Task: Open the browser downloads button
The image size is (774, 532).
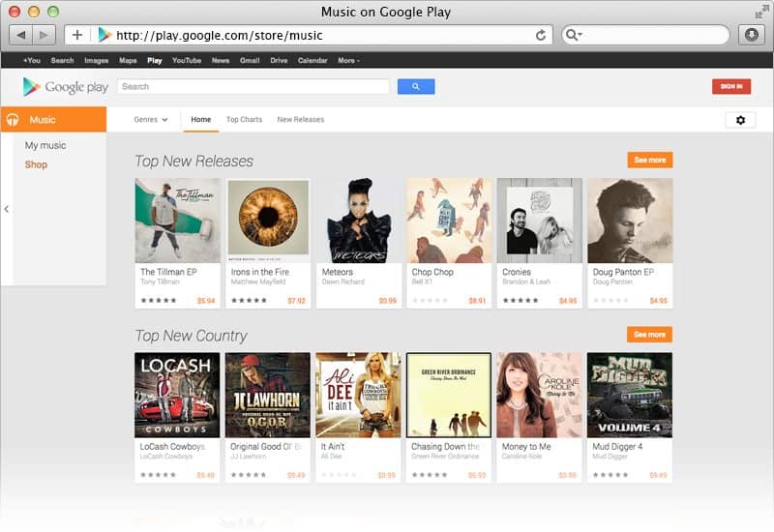Action: (x=752, y=35)
